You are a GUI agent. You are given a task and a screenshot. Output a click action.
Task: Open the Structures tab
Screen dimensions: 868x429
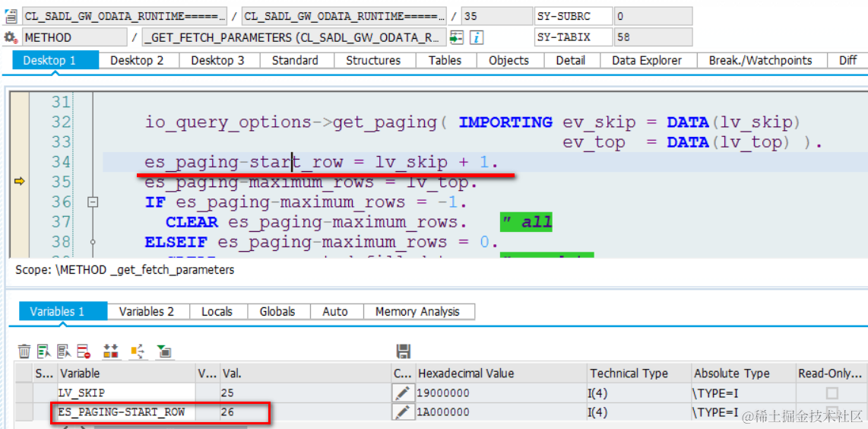click(373, 60)
